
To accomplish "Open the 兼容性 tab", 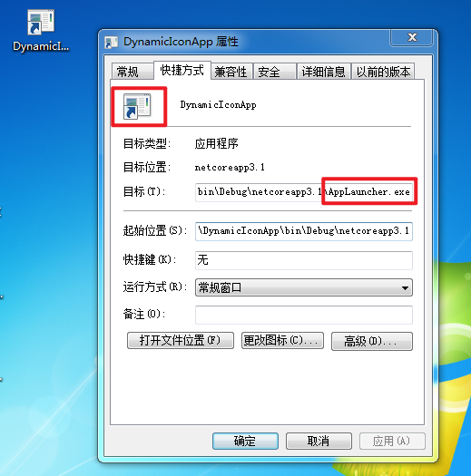I will pyautogui.click(x=231, y=72).
